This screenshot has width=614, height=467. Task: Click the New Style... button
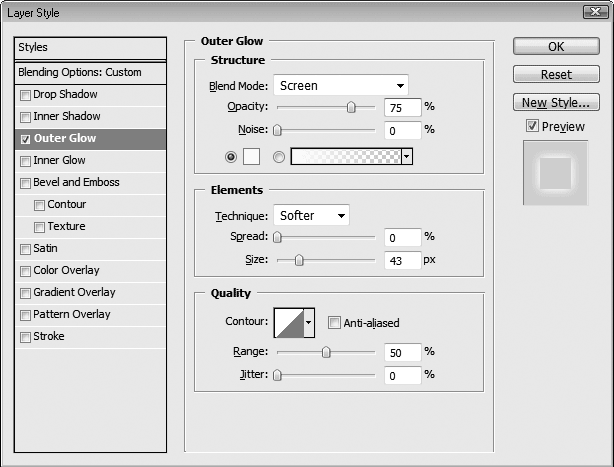pyautogui.click(x=556, y=103)
